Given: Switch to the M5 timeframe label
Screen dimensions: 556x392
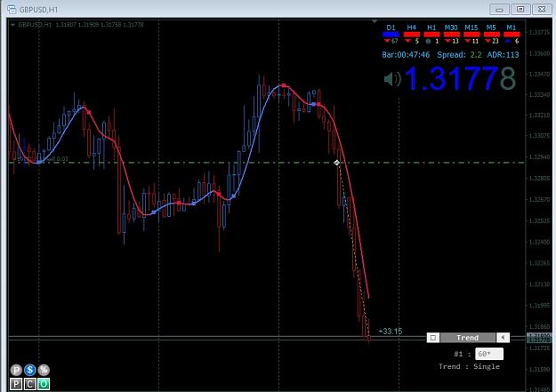Looking at the screenshot, I should coord(491,28).
